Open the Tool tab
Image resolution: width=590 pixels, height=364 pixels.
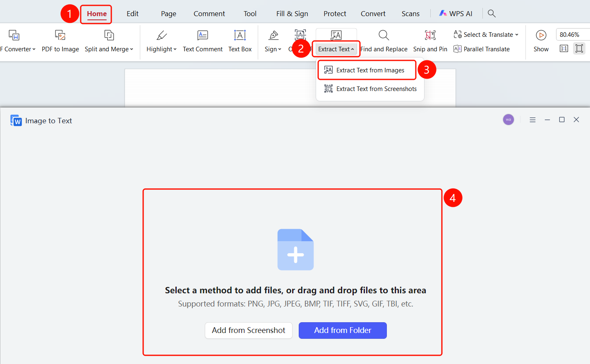pos(250,14)
